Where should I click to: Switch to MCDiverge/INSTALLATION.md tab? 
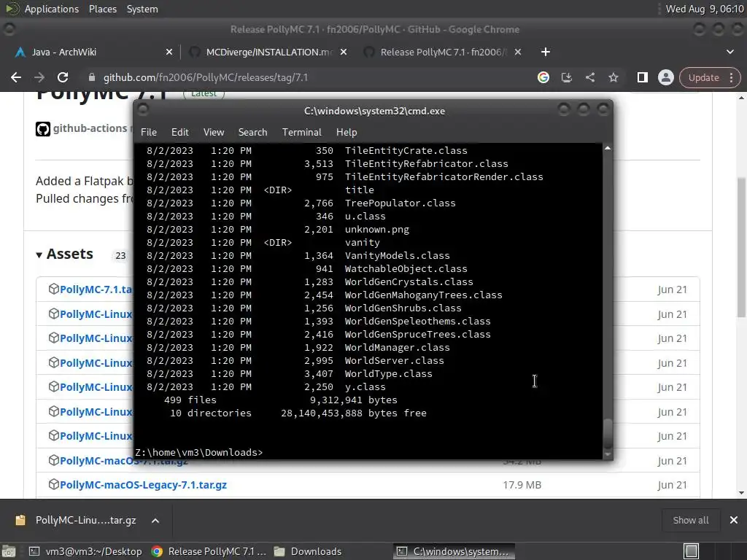pyautogui.click(x=268, y=52)
